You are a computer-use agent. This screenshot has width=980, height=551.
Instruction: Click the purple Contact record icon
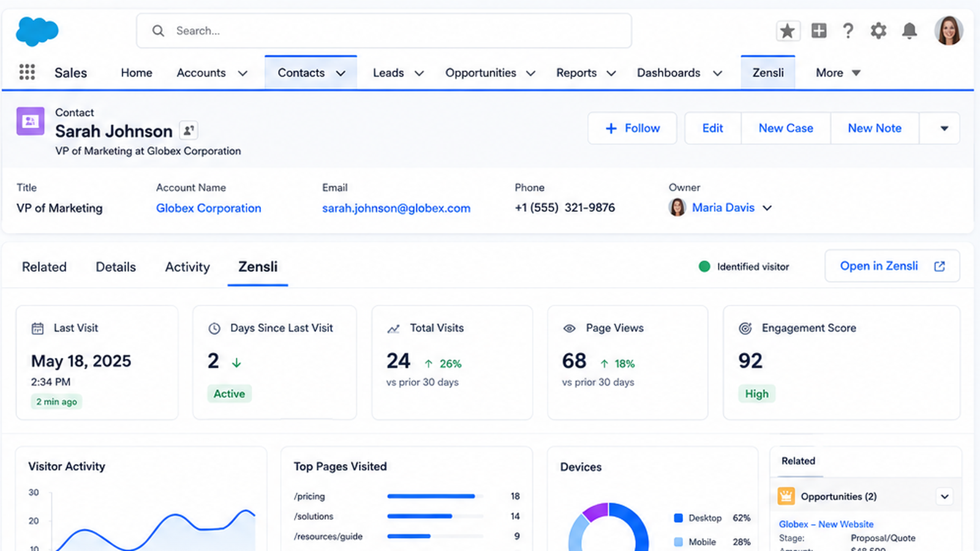click(30, 121)
